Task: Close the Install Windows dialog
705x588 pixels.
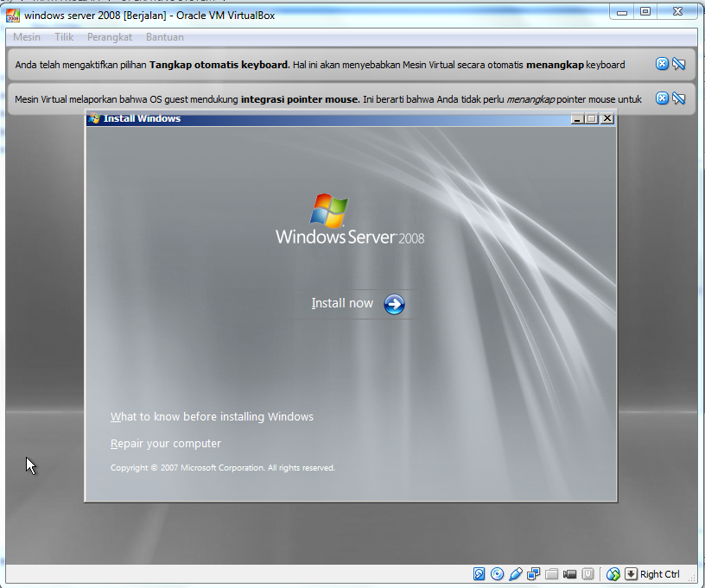Action: tap(607, 118)
